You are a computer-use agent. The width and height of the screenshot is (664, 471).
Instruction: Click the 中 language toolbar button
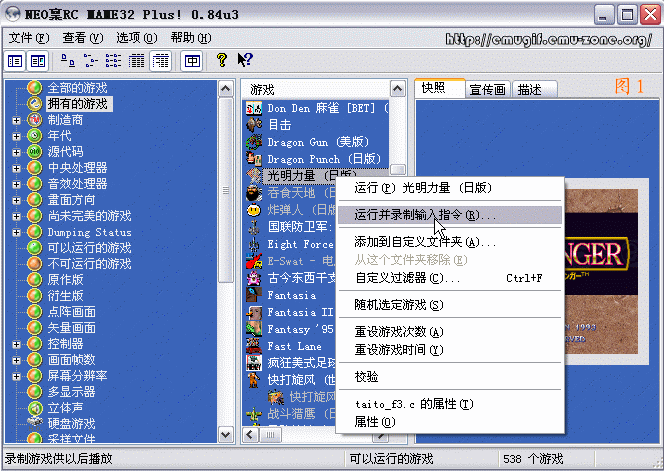(192, 61)
